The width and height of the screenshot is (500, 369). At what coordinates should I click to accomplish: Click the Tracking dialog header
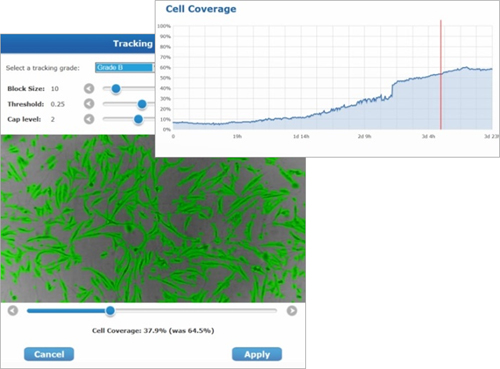tap(78, 44)
